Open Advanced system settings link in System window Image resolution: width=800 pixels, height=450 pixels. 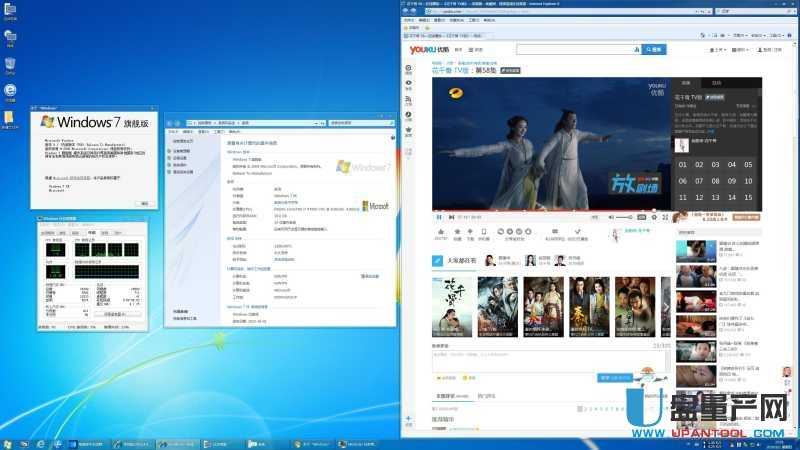183,172
